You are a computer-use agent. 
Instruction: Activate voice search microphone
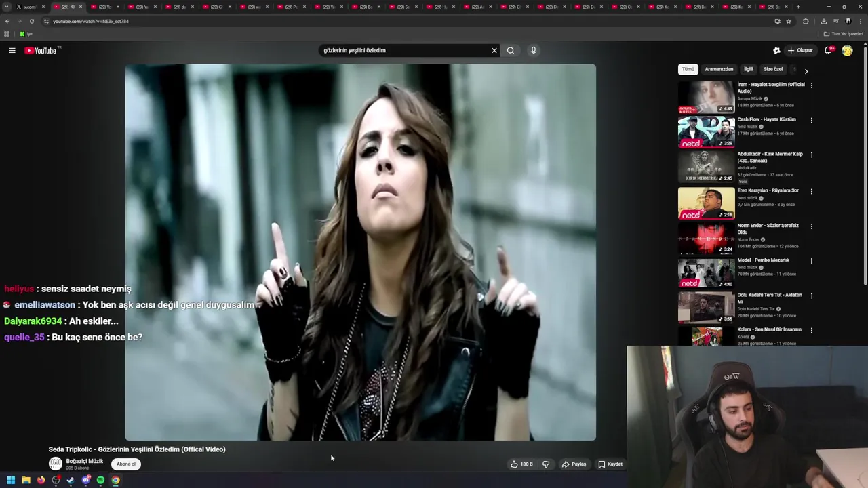(533, 50)
